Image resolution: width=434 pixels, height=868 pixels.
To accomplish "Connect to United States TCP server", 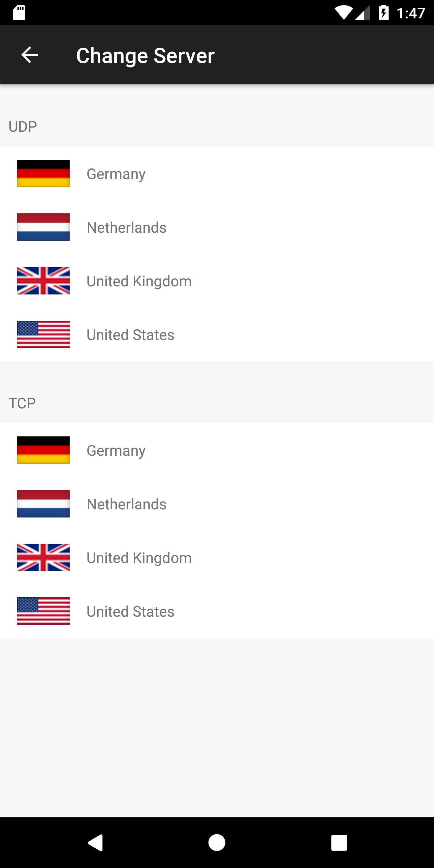I will point(131,611).
